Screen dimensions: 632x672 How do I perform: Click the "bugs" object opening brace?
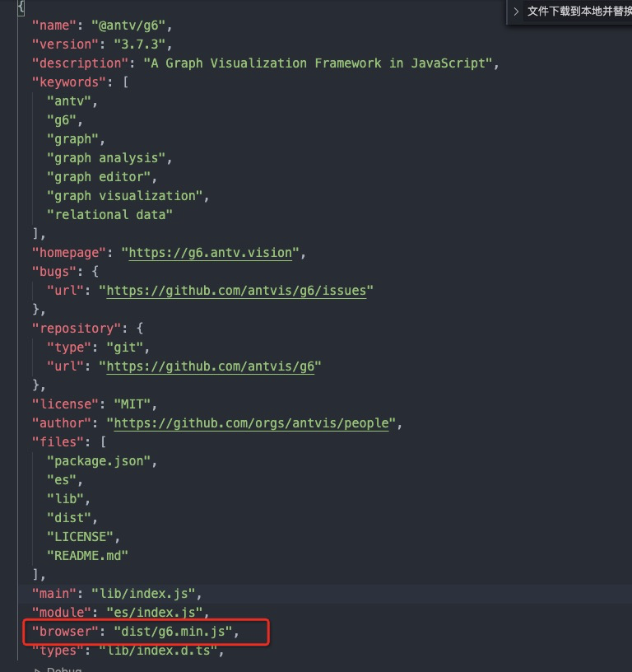(x=95, y=272)
